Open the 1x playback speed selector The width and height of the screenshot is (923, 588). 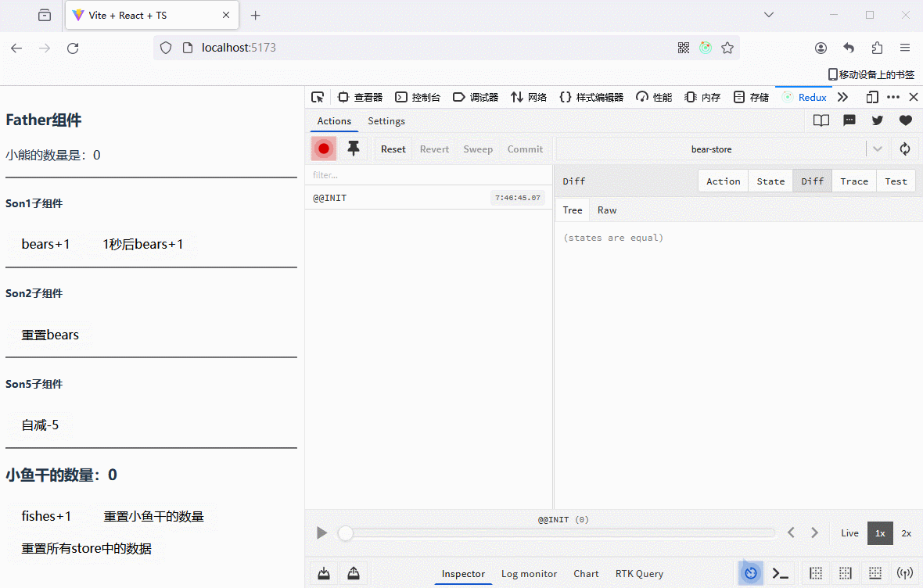(880, 532)
